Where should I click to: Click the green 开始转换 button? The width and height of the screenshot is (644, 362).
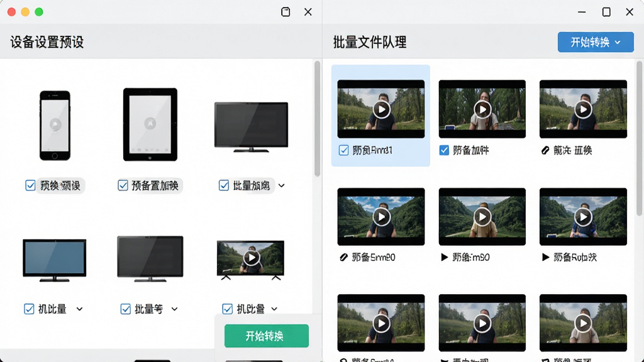267,336
